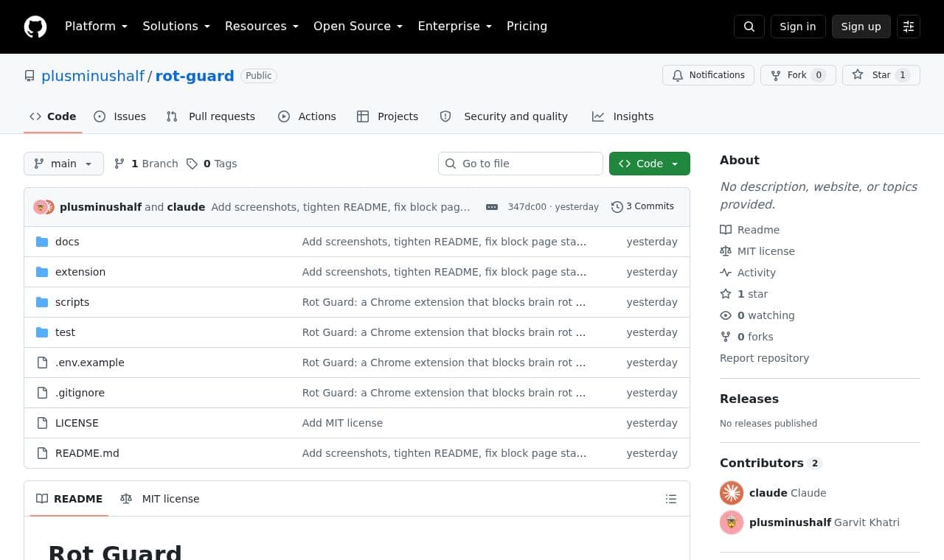The image size is (944, 560).
Task: Open the .env.example file
Action: 90,363
